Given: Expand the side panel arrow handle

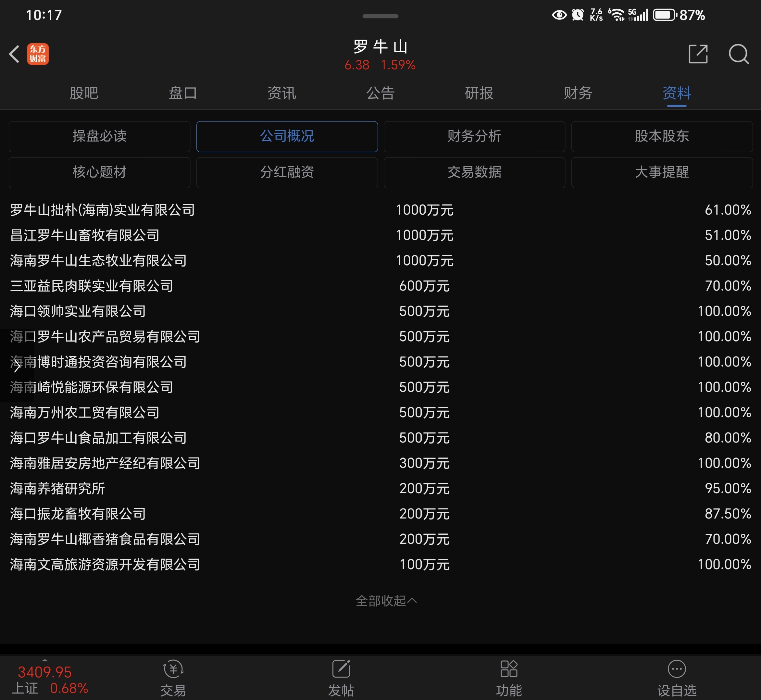Looking at the screenshot, I should [17, 366].
